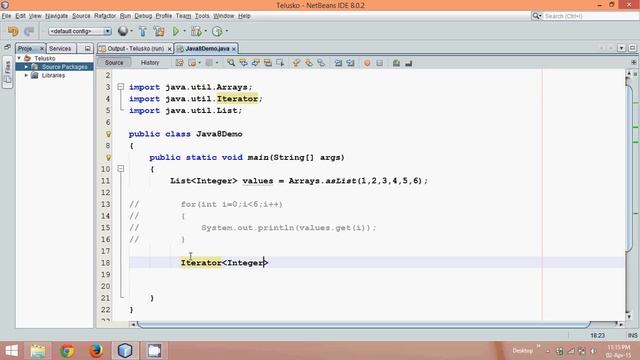Viewport: 640px width, 360px height.
Task: Run the project with green play icon
Action: (176, 31)
